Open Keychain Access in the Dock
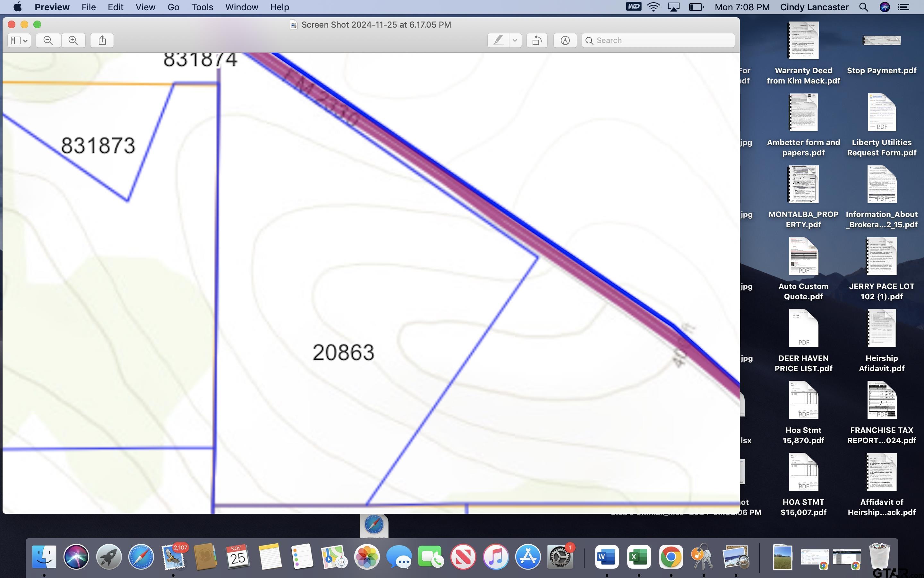Image resolution: width=924 pixels, height=578 pixels. [x=703, y=556]
